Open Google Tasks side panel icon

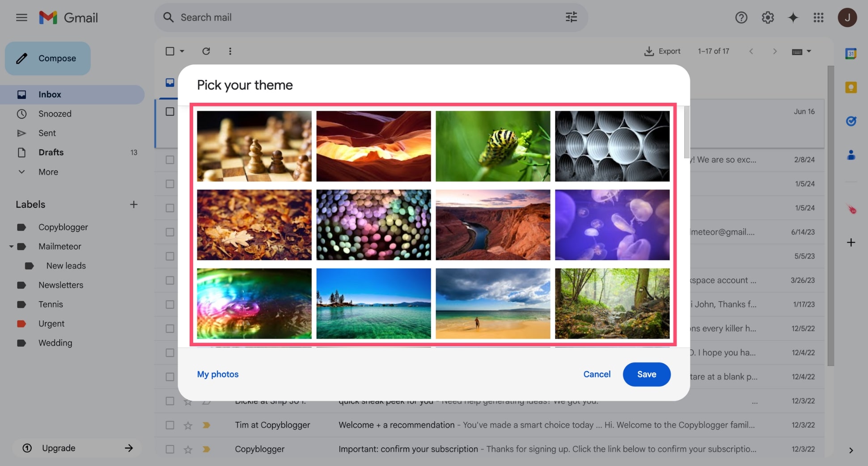coord(851,121)
